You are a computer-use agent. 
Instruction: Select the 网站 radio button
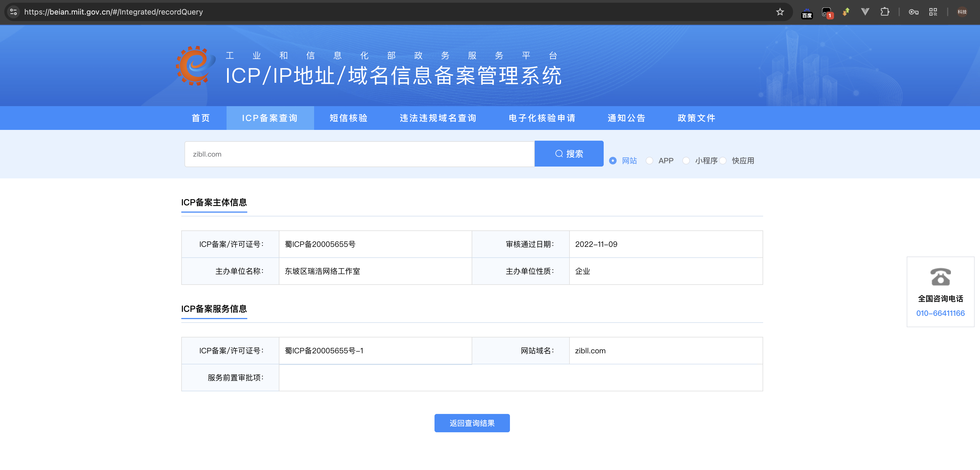(613, 161)
